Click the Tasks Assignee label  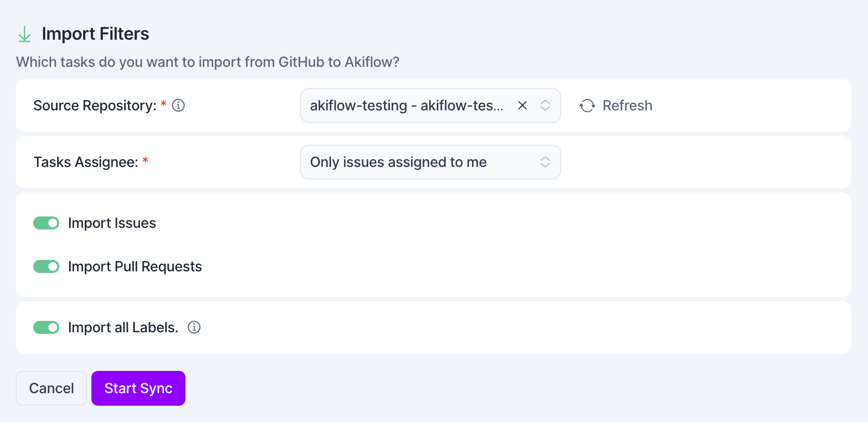coord(86,162)
